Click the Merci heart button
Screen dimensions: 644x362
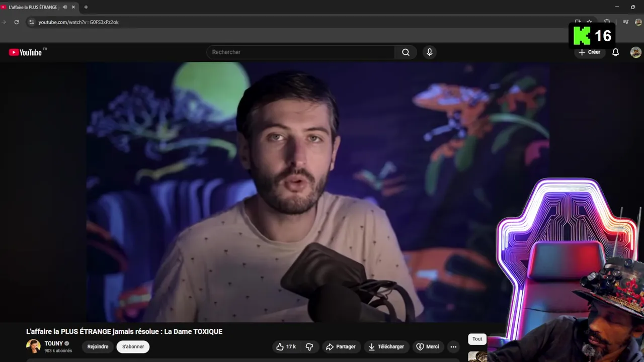click(x=428, y=347)
